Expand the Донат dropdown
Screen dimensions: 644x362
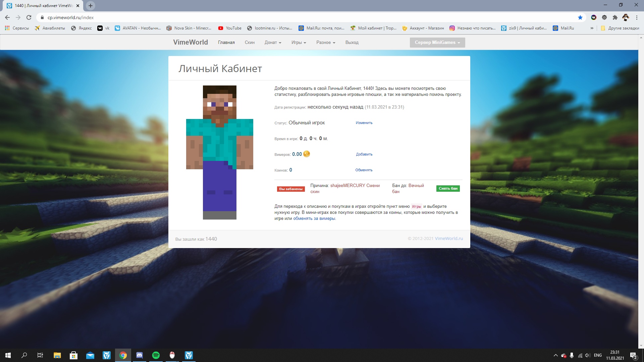(273, 43)
